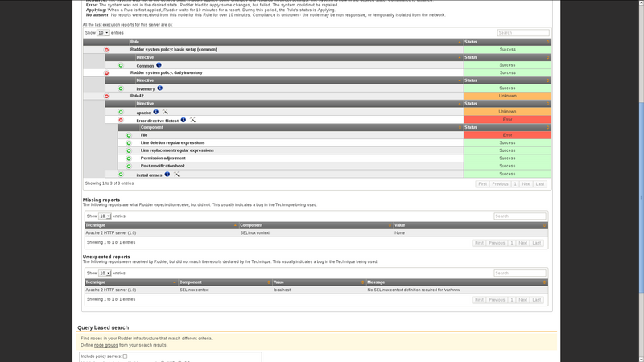Expand Permission adjustment component
This screenshot has width=644, height=362.
(129, 158)
